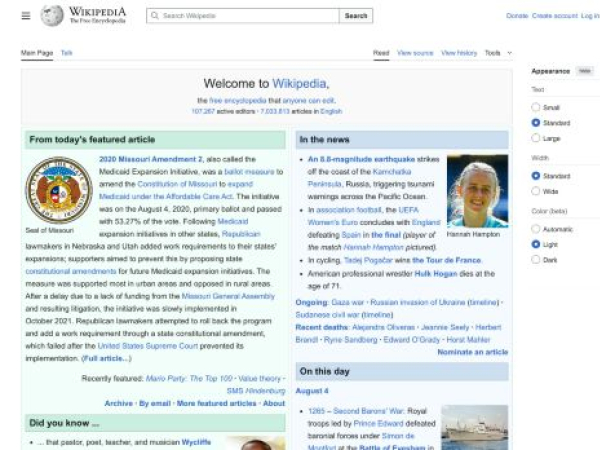Click the Wikipedia globe logo

click(x=52, y=16)
